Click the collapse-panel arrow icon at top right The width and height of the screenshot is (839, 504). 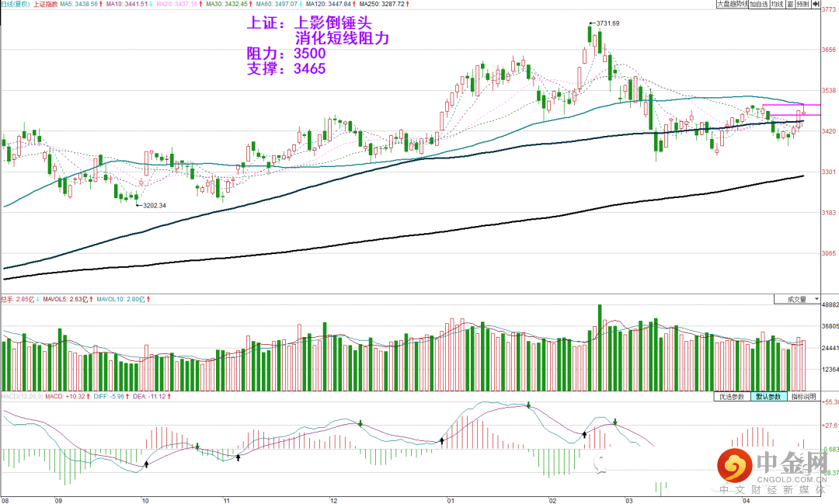[816, 4]
